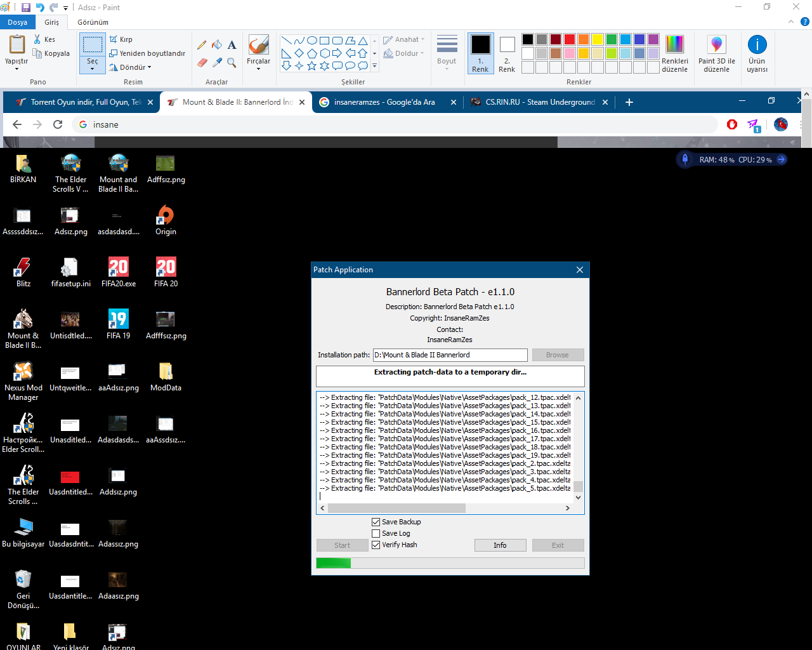Switch to Torrent Oyun indir browser tab

pos(82,102)
